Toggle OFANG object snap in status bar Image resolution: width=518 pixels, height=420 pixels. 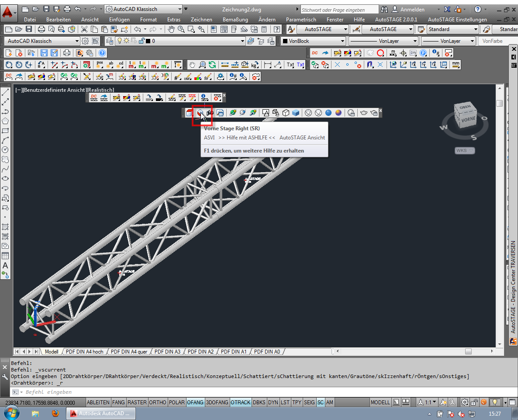[195, 402]
